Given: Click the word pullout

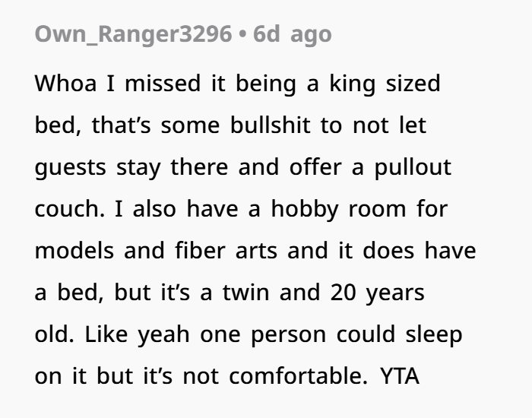Looking at the screenshot, I should click(x=413, y=167).
